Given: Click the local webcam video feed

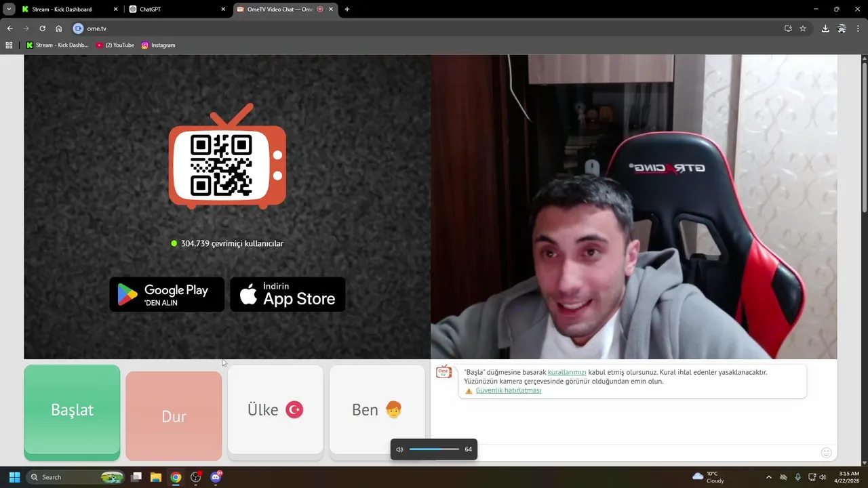Looking at the screenshot, I should pyautogui.click(x=633, y=207).
